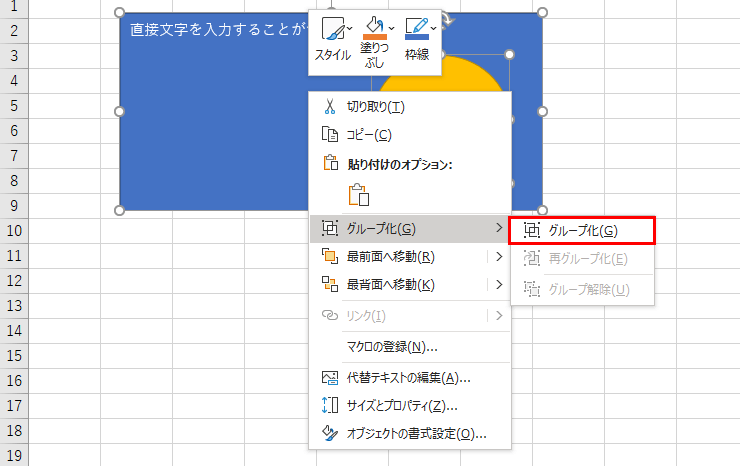Viewport: 740px width, 466px height.
Task: Click the format object paint icon
Action: coord(329,433)
